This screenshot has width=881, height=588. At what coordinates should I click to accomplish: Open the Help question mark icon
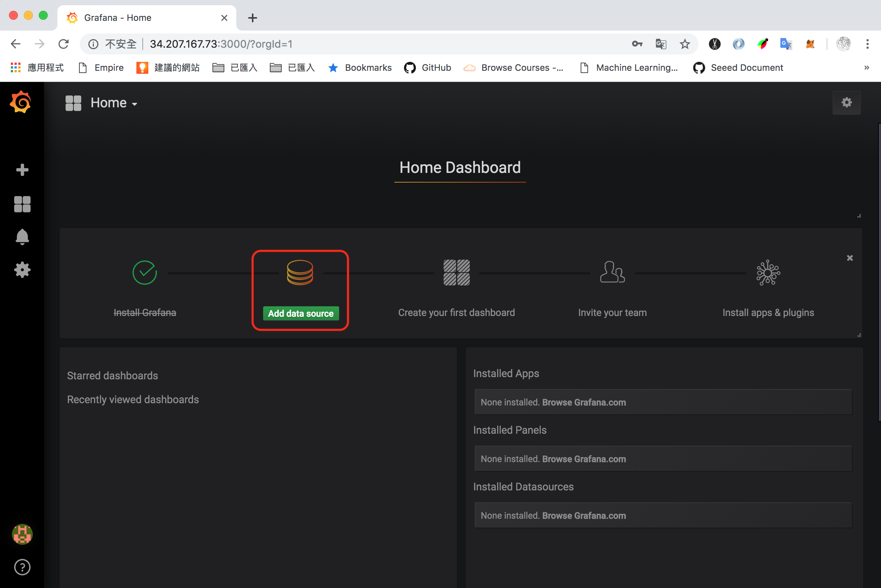pos(22,567)
